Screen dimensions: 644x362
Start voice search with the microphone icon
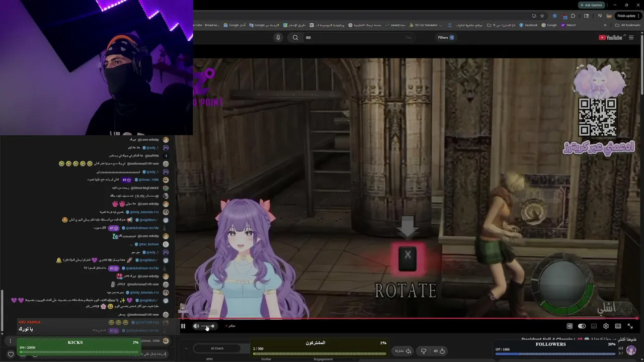pyautogui.click(x=278, y=37)
